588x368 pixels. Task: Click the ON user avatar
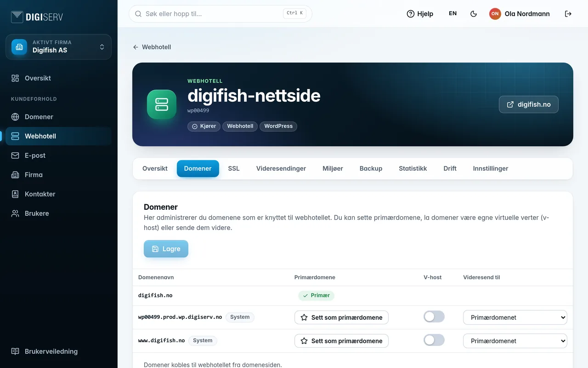coord(495,14)
